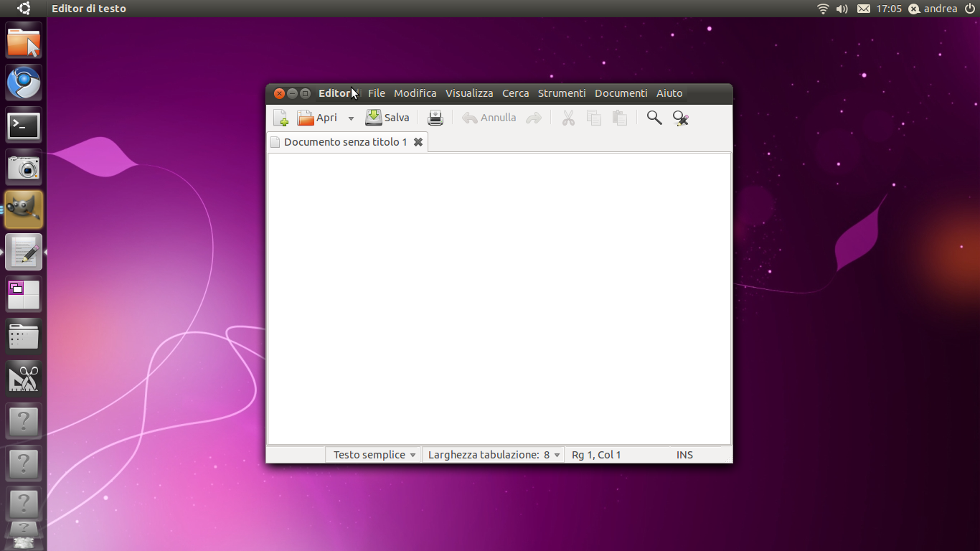
Task: Create a new document with toolbar icon
Action: tap(281, 118)
